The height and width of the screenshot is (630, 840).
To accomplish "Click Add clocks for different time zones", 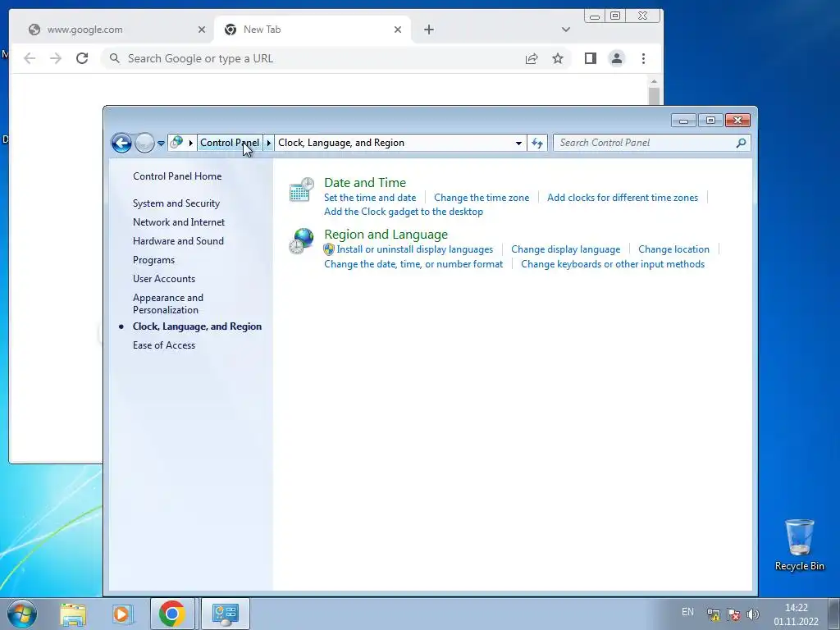I will click(x=623, y=198).
